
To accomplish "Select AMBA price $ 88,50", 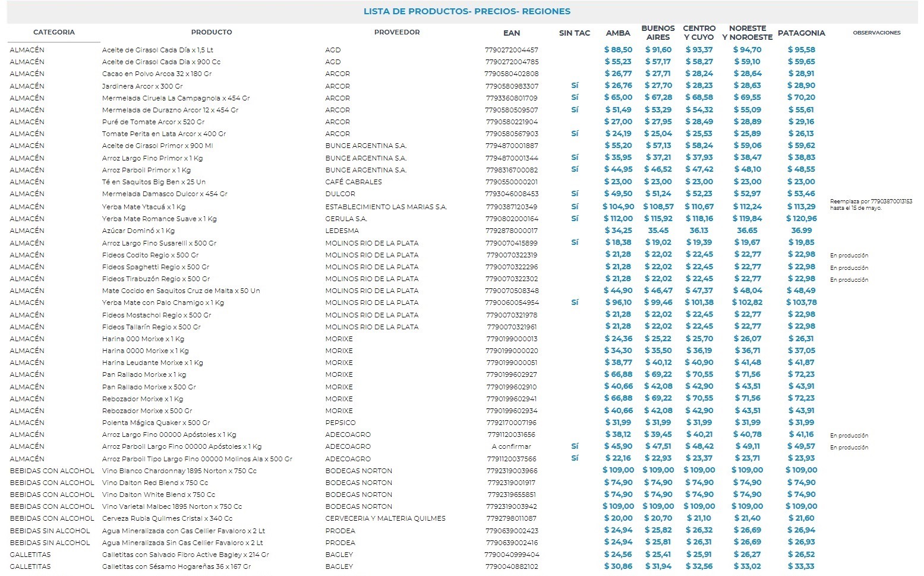I will [618, 50].
